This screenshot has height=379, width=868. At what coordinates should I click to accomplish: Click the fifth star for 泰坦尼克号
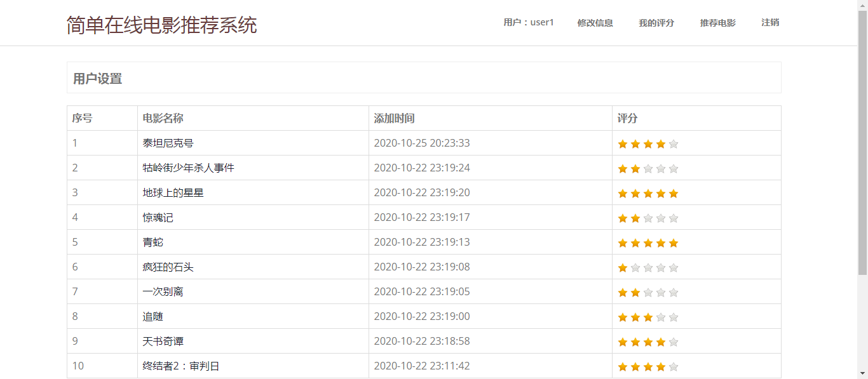(674, 144)
